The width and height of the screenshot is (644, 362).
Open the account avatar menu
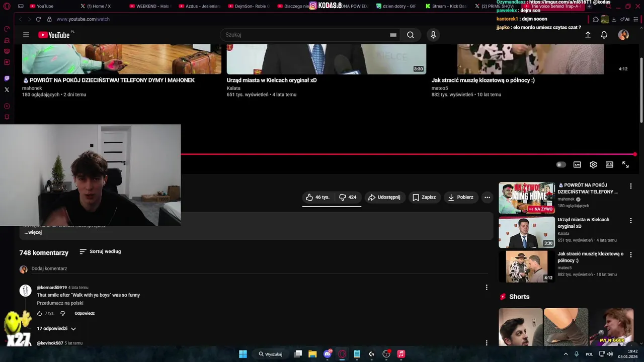tap(623, 35)
